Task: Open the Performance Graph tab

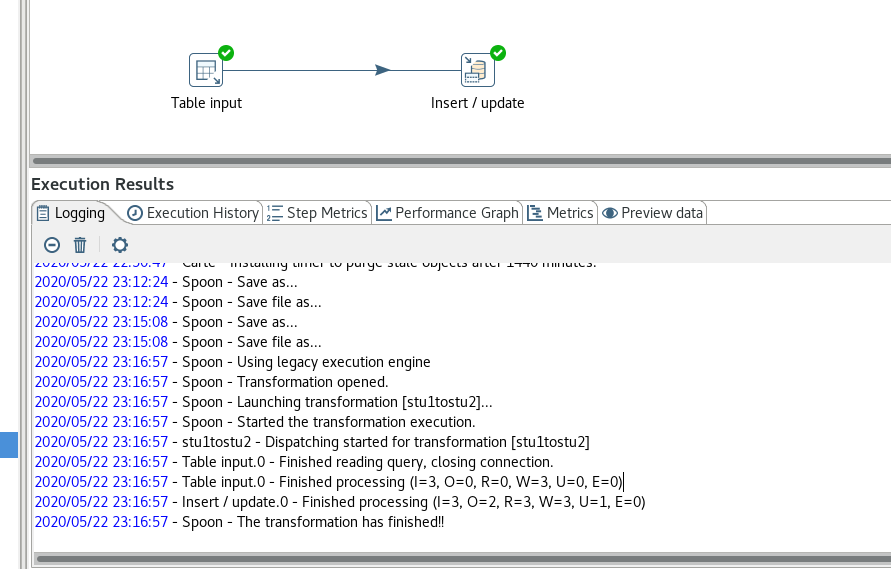Action: tap(447, 213)
